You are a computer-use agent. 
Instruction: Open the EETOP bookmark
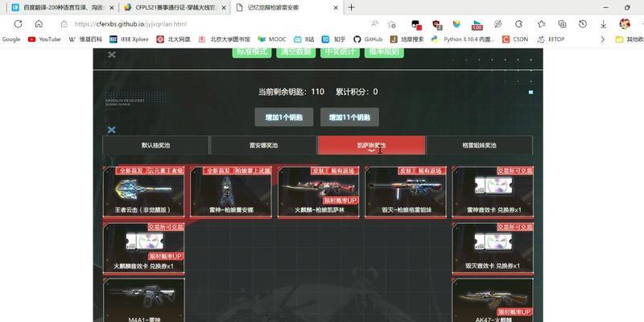click(x=551, y=39)
